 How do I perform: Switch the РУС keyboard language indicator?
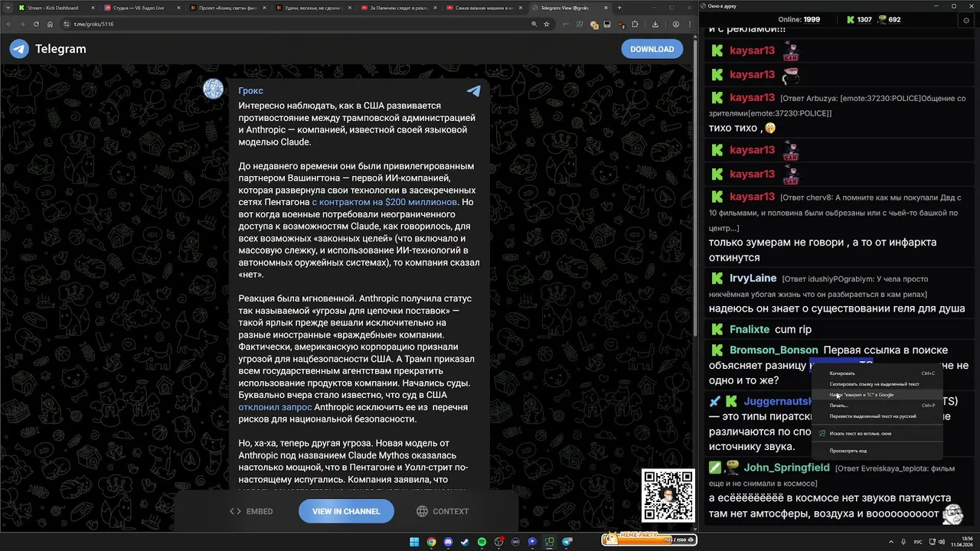click(x=918, y=542)
